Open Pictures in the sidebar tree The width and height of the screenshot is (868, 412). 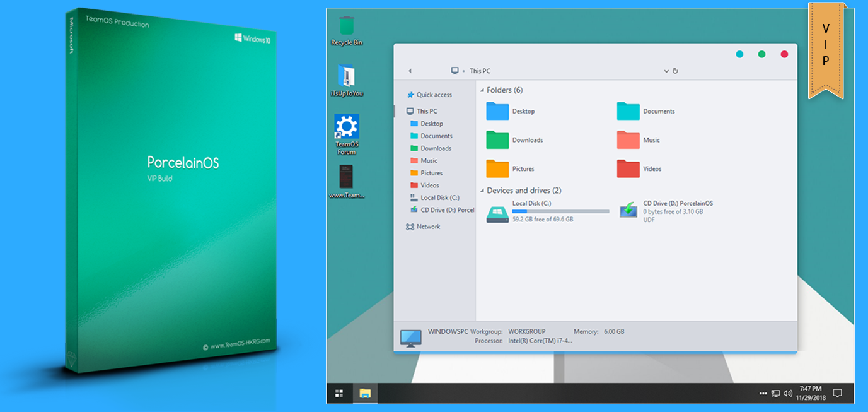pos(426,173)
